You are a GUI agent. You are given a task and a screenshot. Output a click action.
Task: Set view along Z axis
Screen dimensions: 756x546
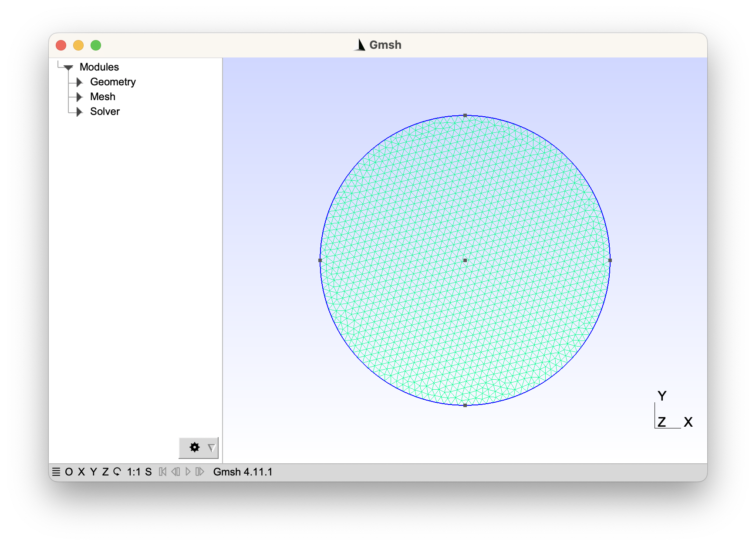pyautogui.click(x=105, y=472)
